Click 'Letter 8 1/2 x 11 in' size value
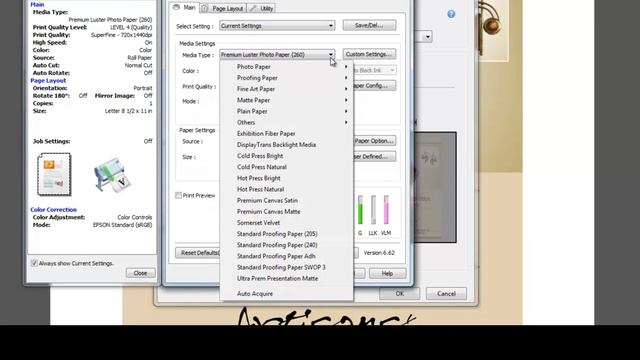 click(x=128, y=111)
